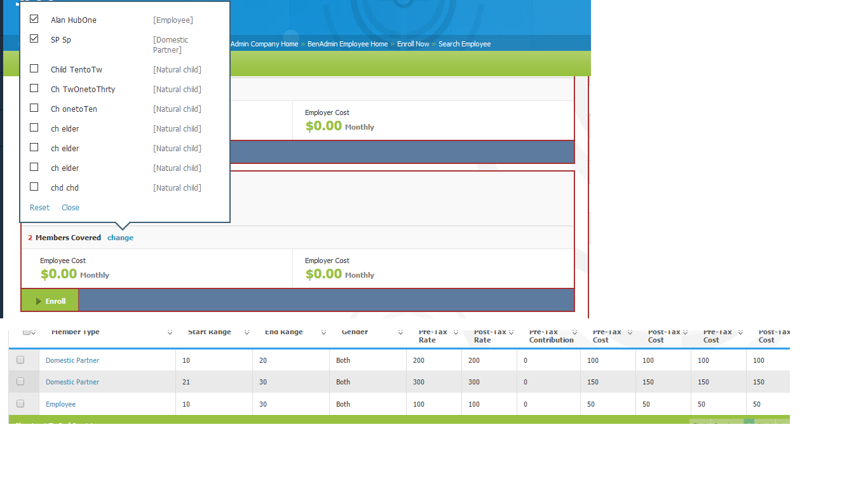The height and width of the screenshot is (488, 868).
Task: Go to BenAdmin Employee Home breadcrumb
Action: [x=347, y=44]
